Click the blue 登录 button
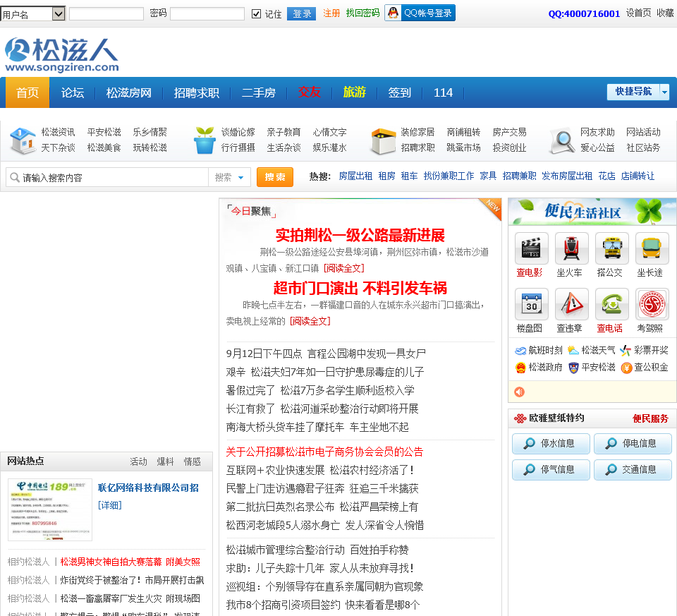677x616 pixels. point(301,14)
